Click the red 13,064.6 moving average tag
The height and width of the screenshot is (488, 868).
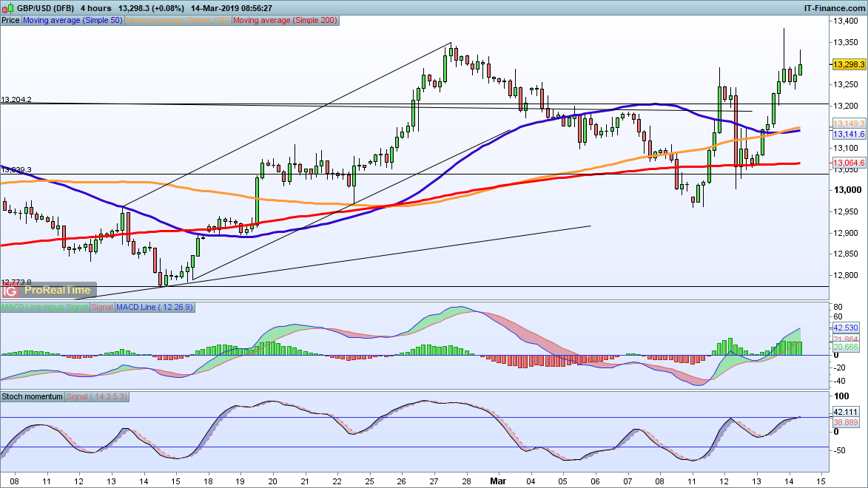(x=849, y=163)
